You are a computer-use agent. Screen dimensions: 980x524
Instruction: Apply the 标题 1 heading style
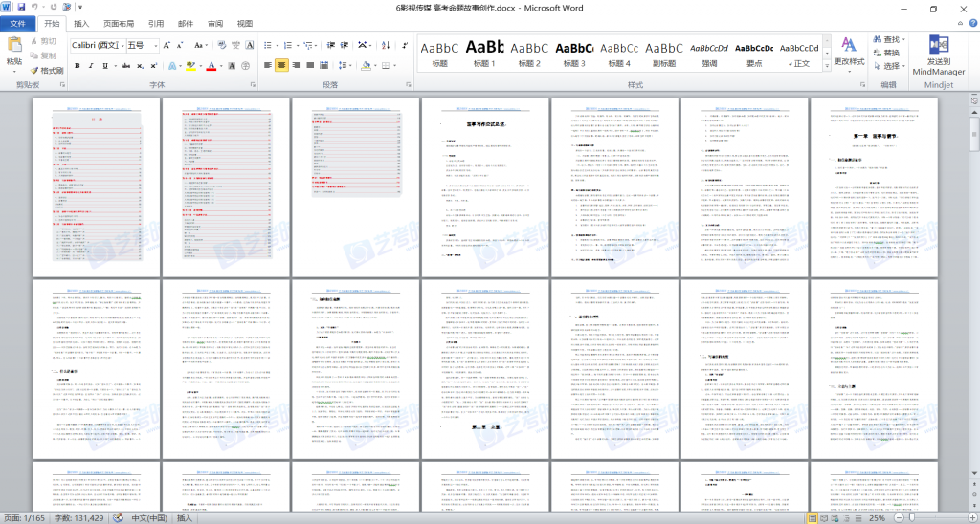(x=484, y=53)
